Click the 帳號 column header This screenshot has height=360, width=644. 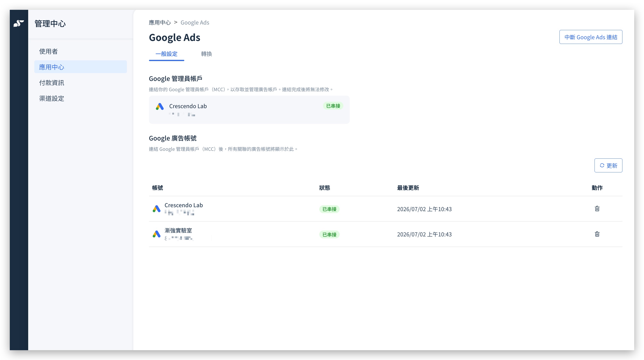coord(158,188)
